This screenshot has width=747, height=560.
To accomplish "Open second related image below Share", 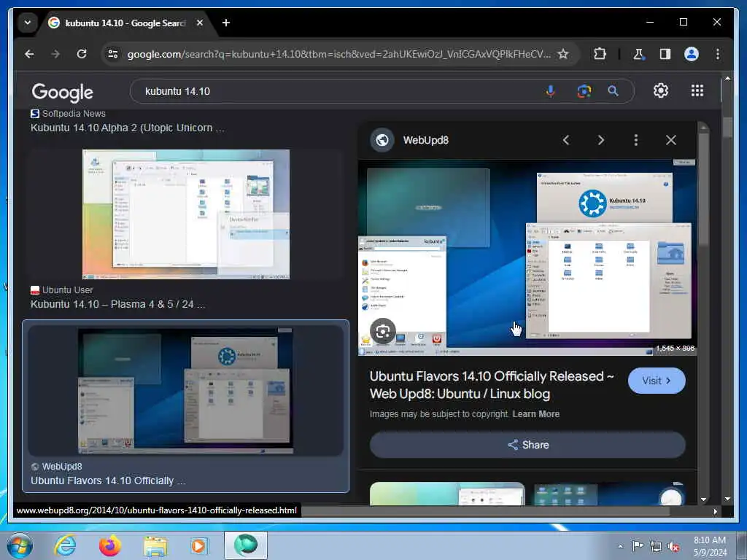I will pyautogui.click(x=609, y=494).
